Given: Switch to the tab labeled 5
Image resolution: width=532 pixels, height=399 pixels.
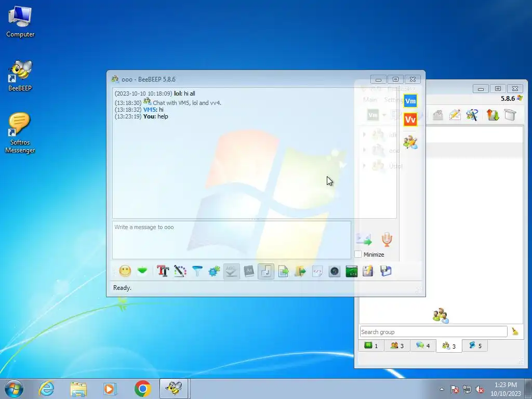Looking at the screenshot, I should tap(475, 345).
